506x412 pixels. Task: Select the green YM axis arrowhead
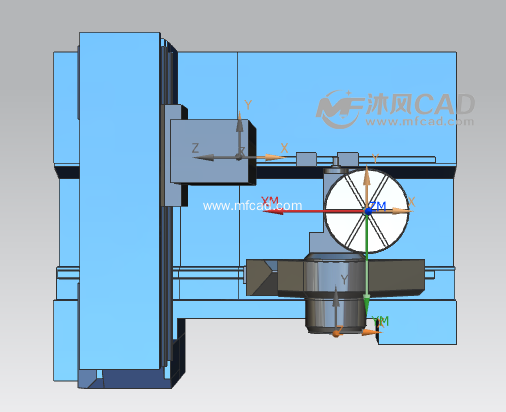coord(367,305)
